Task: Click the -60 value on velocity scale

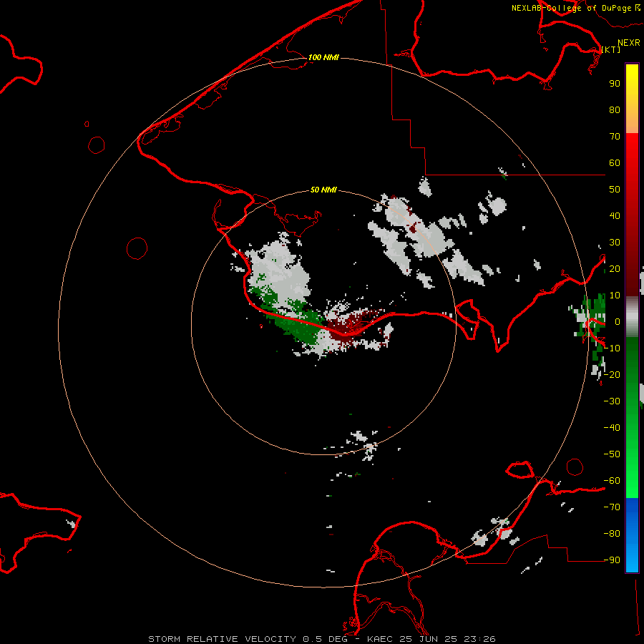Action: pos(612,481)
